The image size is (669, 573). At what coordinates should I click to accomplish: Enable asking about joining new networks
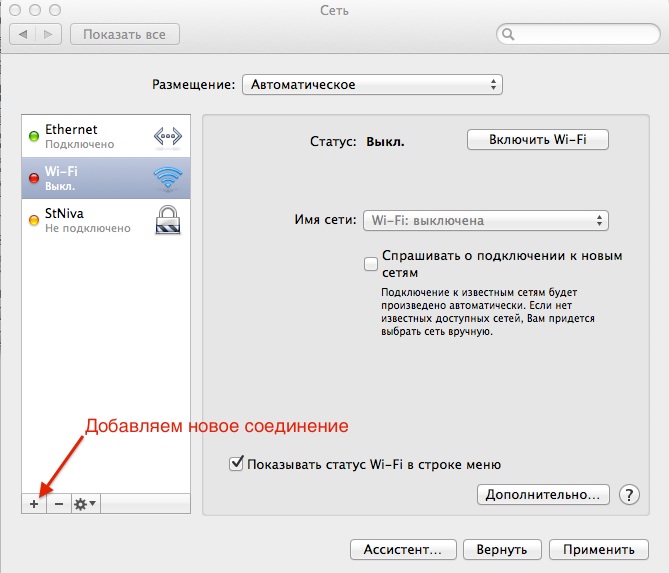click(x=371, y=264)
